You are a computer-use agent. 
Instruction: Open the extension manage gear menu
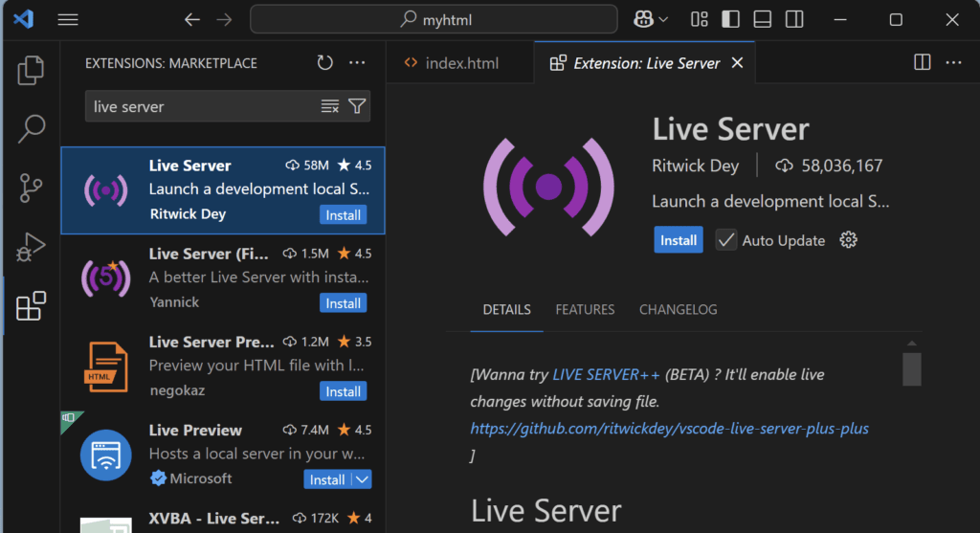[x=848, y=240]
